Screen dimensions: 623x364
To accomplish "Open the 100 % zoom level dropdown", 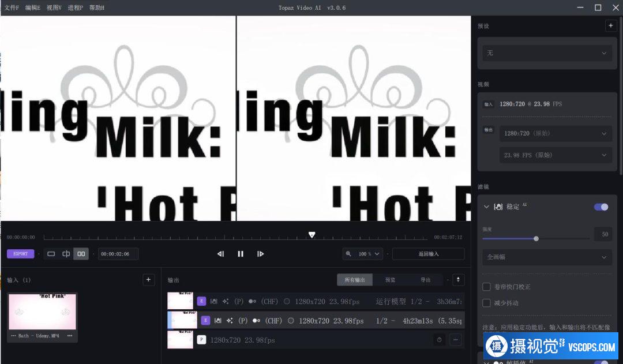I will pyautogui.click(x=368, y=254).
